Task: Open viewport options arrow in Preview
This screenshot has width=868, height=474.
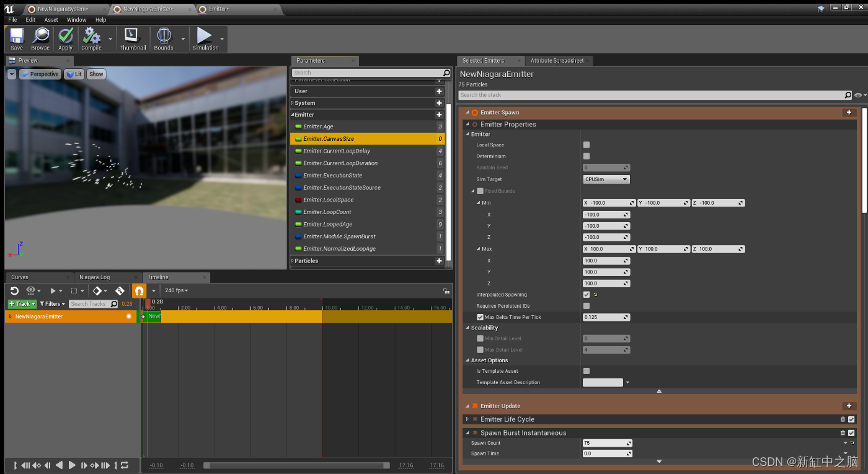Action: pyautogui.click(x=12, y=74)
